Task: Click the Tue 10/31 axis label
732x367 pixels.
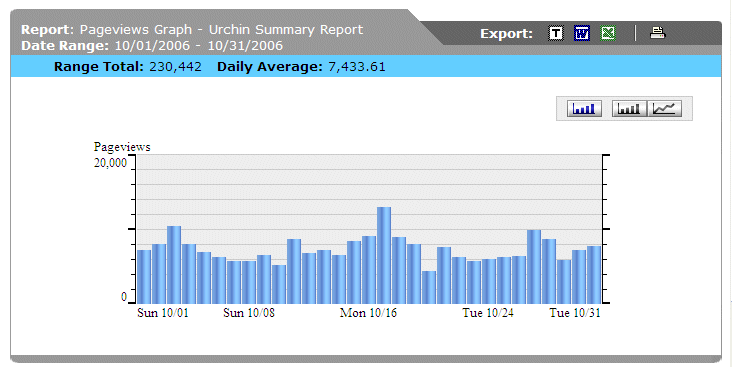Action: [x=575, y=313]
